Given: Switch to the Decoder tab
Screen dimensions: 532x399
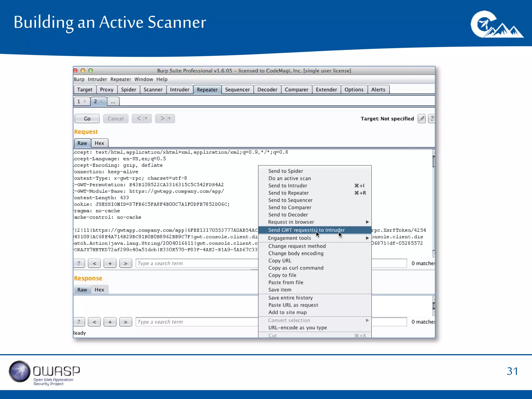Looking at the screenshot, I should 267,90.
